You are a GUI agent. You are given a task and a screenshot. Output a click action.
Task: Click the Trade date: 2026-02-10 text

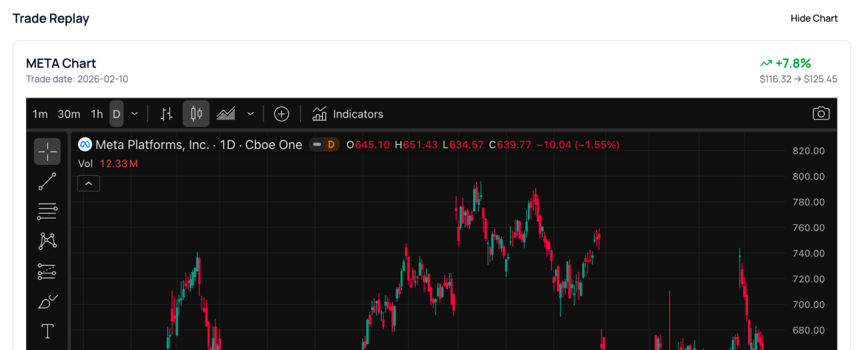(x=77, y=79)
